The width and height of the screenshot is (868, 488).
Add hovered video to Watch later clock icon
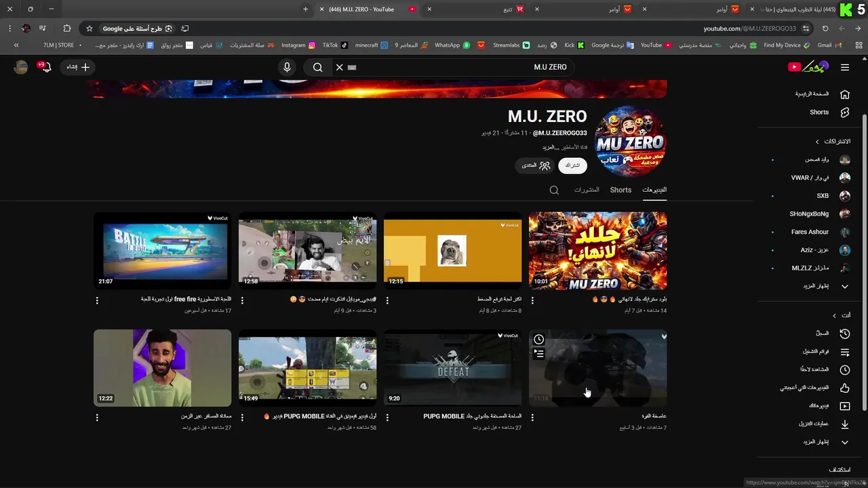pos(538,339)
